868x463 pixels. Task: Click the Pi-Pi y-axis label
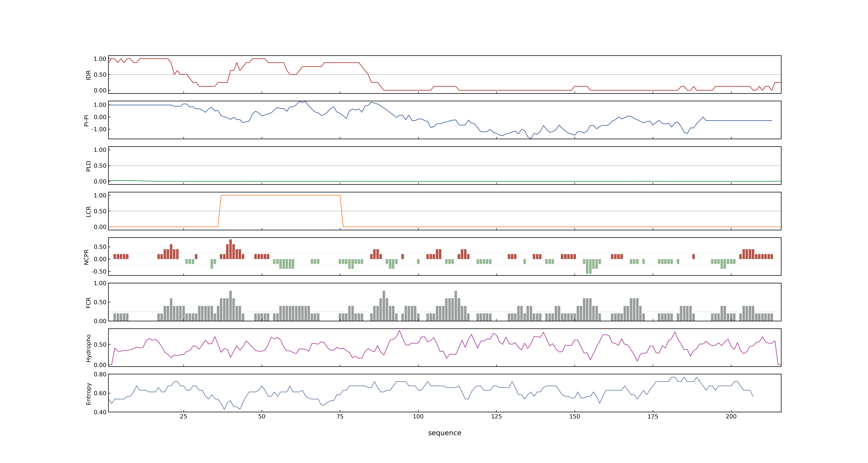click(86, 120)
